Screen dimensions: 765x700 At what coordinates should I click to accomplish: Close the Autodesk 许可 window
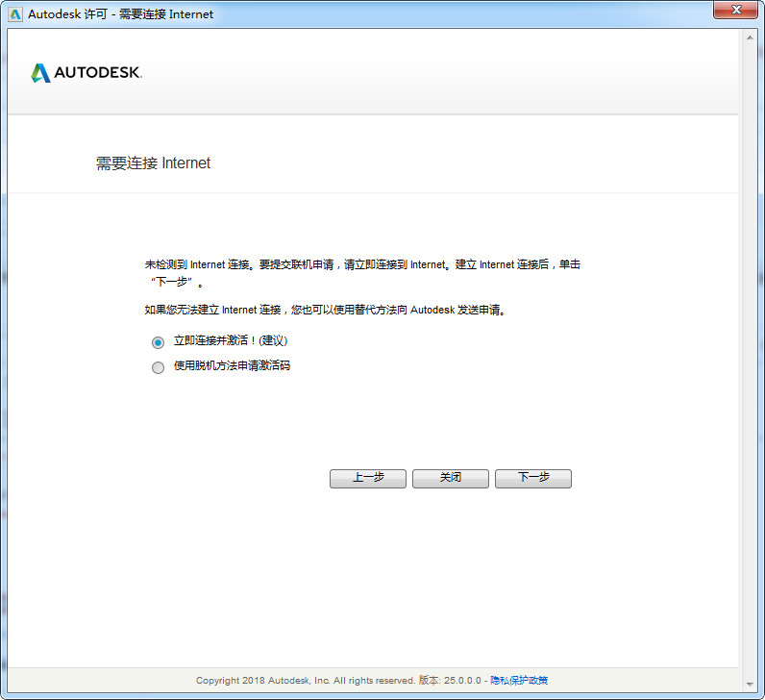[x=737, y=10]
